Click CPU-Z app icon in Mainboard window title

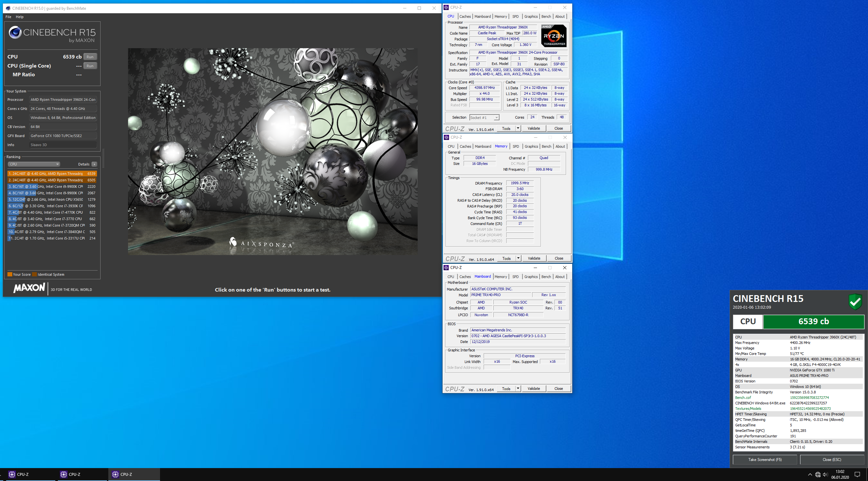446,268
